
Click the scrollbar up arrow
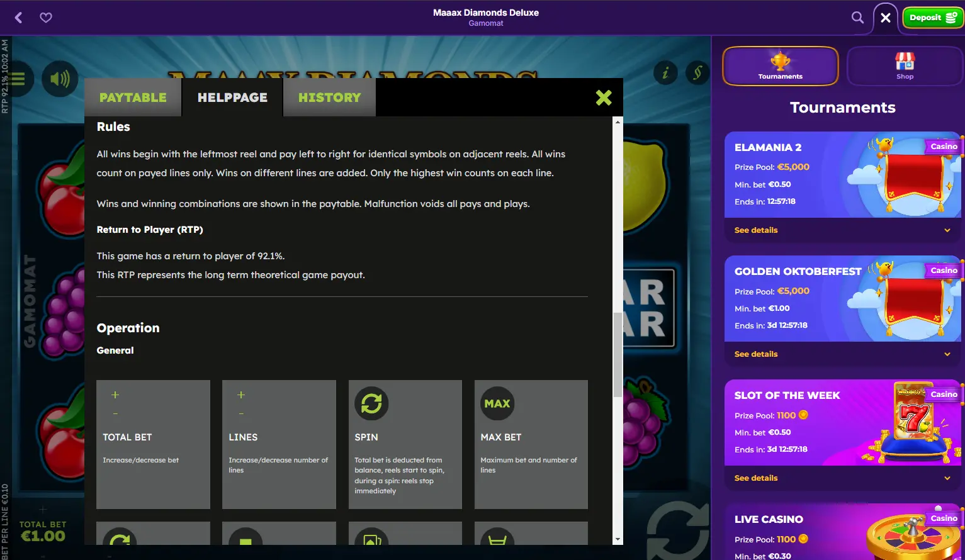618,121
